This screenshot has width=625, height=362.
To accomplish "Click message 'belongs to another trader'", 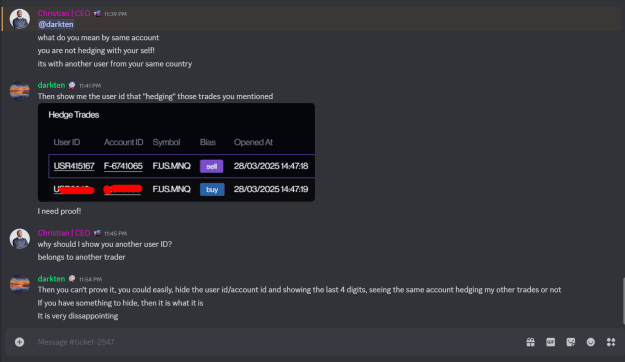I will 81,257.
